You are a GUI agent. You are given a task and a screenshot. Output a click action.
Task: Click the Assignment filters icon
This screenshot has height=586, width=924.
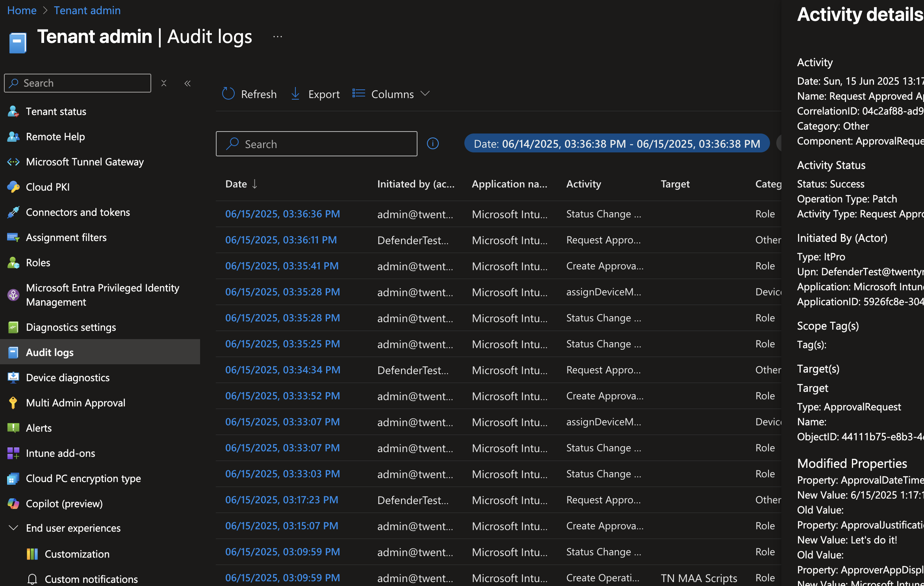pos(13,237)
